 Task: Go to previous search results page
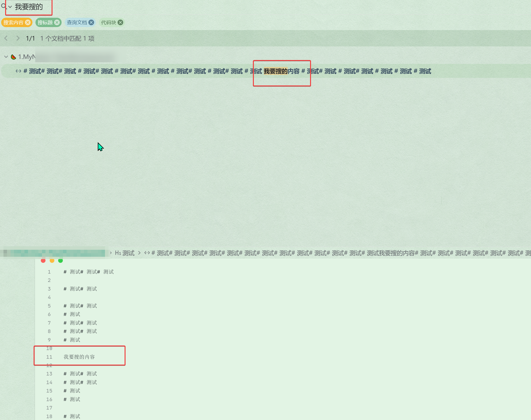click(x=6, y=38)
